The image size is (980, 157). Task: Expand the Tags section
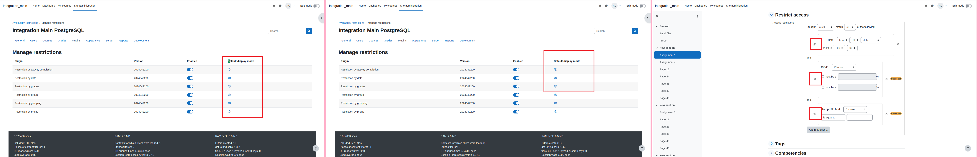771,144
